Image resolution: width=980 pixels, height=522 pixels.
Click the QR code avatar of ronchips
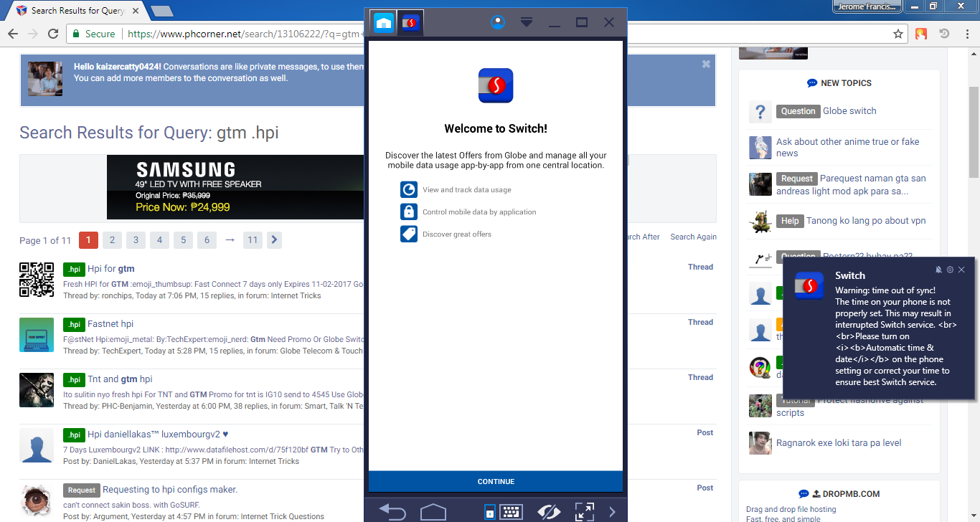pyautogui.click(x=37, y=280)
